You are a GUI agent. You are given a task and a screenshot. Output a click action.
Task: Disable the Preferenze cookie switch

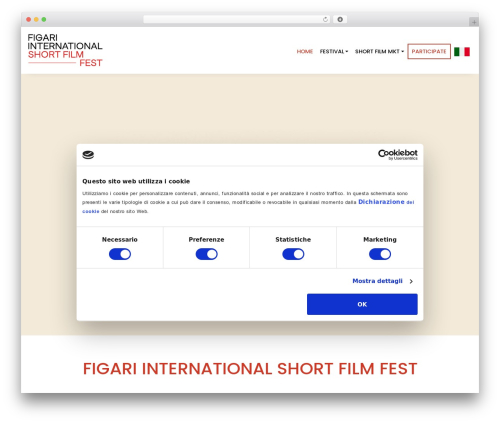click(207, 254)
